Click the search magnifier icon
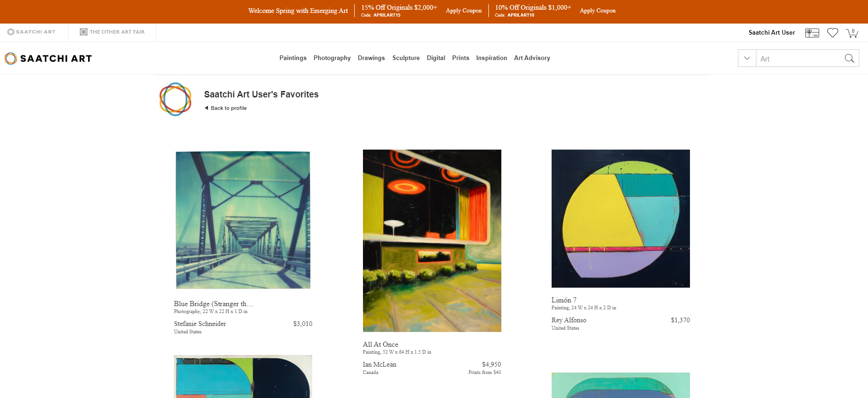 click(x=849, y=58)
